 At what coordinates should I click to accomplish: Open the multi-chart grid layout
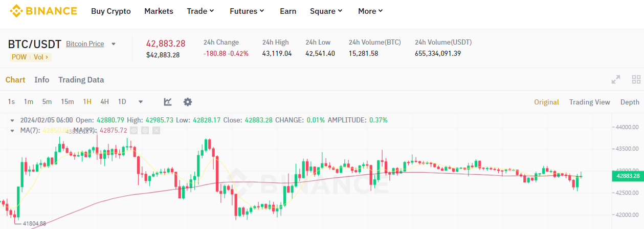coord(636,79)
